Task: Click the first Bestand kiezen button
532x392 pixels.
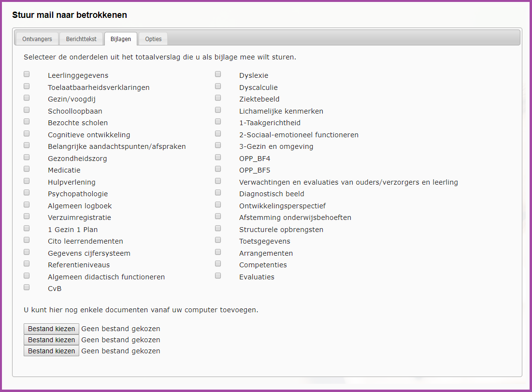Action: 51,329
